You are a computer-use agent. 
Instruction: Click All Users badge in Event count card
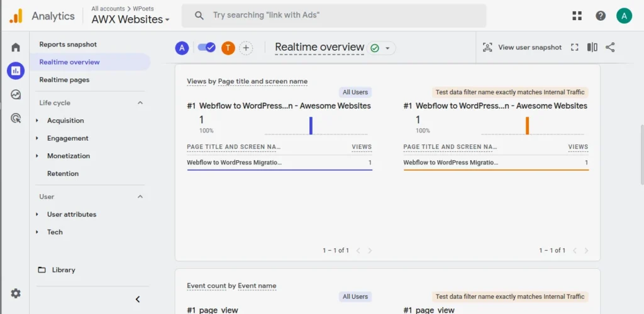[355, 297]
